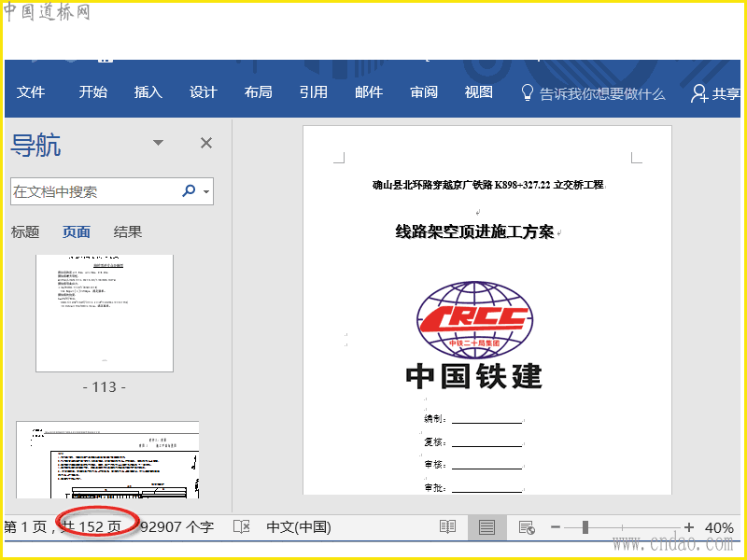Click the lightbulb icon beside 告诉我你想要做什么
Image resolution: width=747 pixels, height=560 pixels.
[527, 92]
